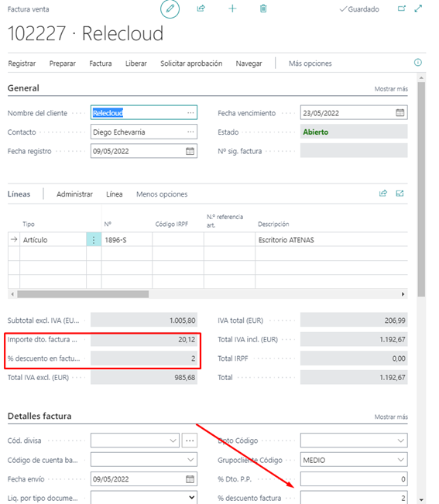Click the lines grid horizontal scrollbar

pyautogui.click(x=83, y=294)
